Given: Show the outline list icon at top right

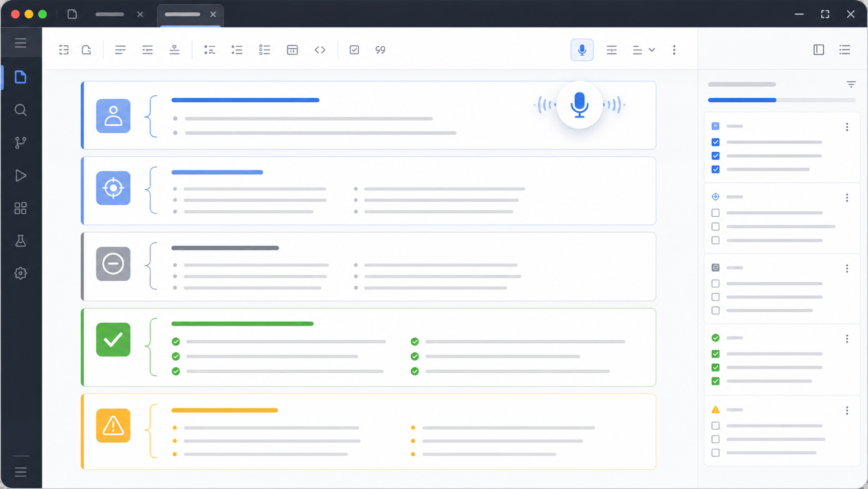Looking at the screenshot, I should point(845,50).
